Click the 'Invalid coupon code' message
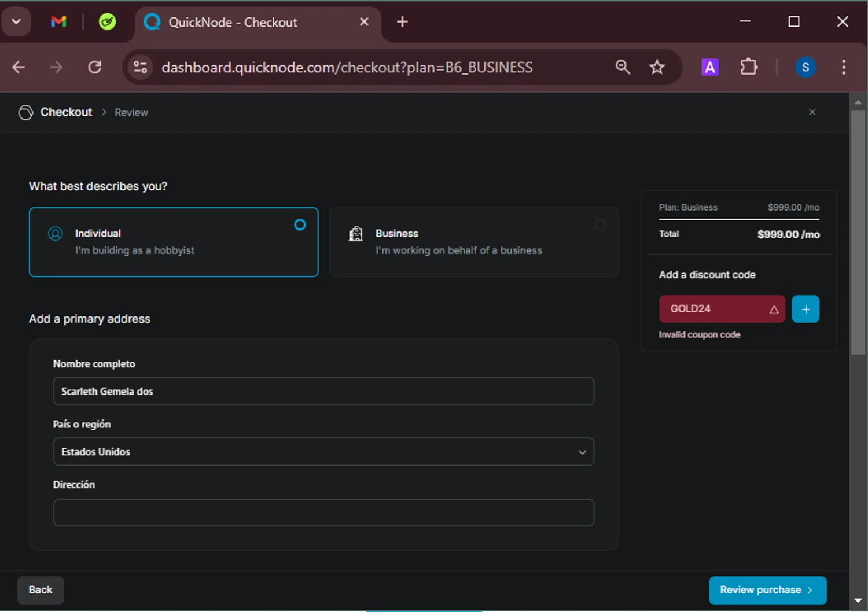This screenshot has width=868, height=612. [x=700, y=334]
